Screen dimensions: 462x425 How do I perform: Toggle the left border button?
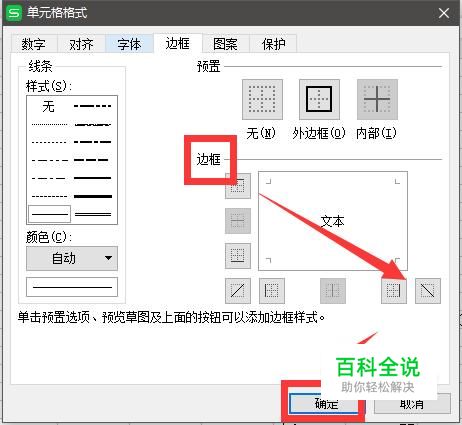pyautogui.click(x=272, y=291)
